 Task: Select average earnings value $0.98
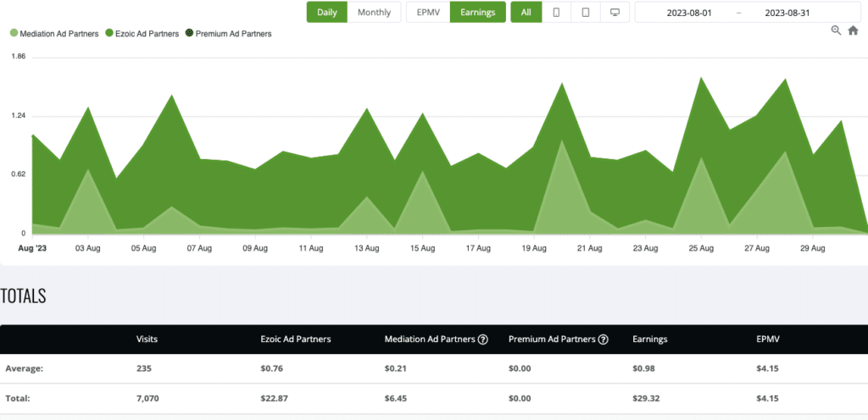tap(644, 368)
